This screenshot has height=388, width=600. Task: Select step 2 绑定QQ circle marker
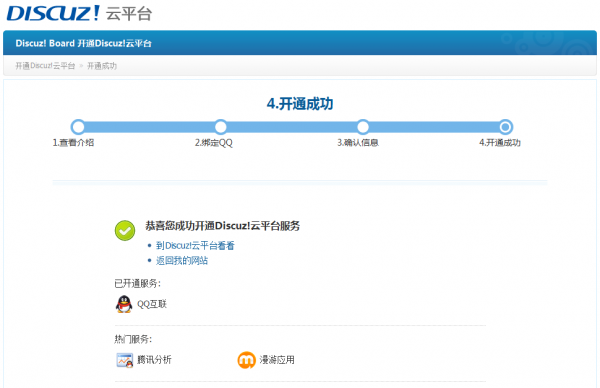coord(220,127)
